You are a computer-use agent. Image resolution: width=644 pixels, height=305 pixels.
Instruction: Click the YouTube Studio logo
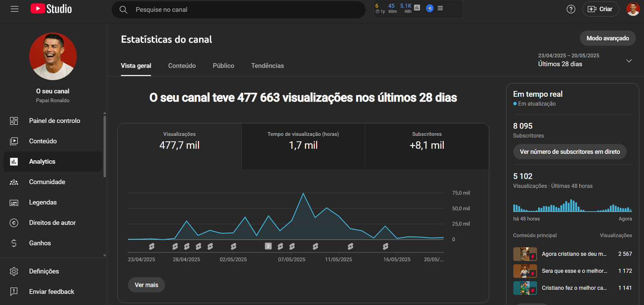click(x=51, y=9)
